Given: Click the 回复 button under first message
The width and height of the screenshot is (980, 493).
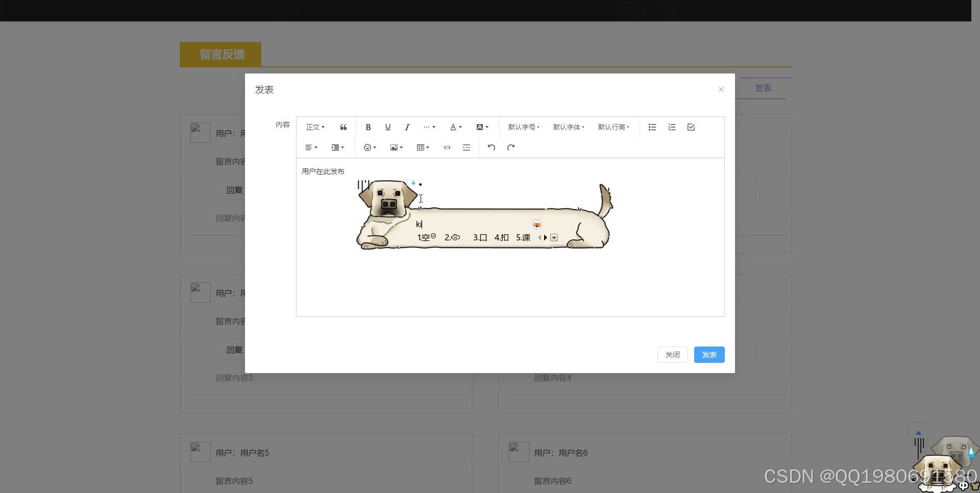Looking at the screenshot, I should coord(234,190).
